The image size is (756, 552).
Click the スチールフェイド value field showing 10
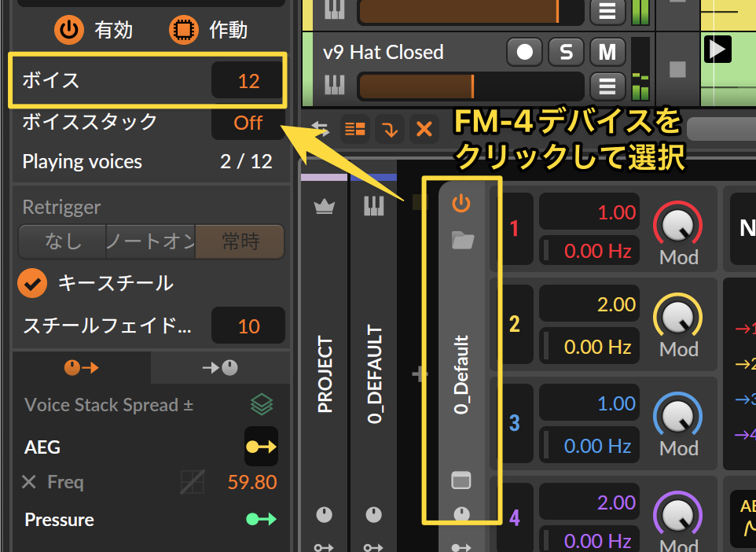click(248, 326)
